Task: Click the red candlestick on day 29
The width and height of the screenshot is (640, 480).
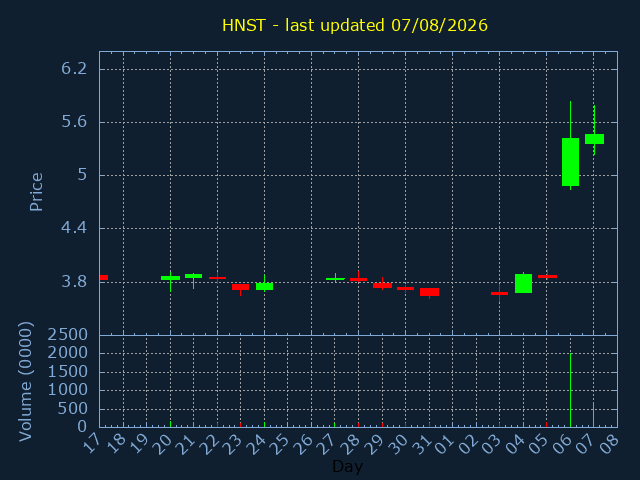Action: [x=382, y=286]
